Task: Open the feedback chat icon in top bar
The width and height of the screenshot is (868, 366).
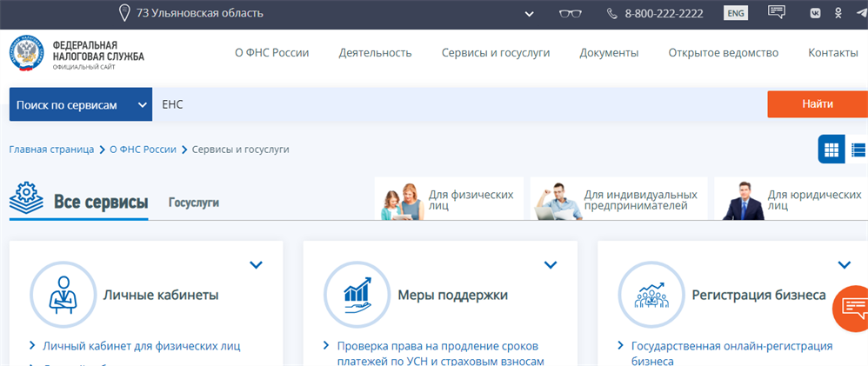Action: click(x=777, y=11)
